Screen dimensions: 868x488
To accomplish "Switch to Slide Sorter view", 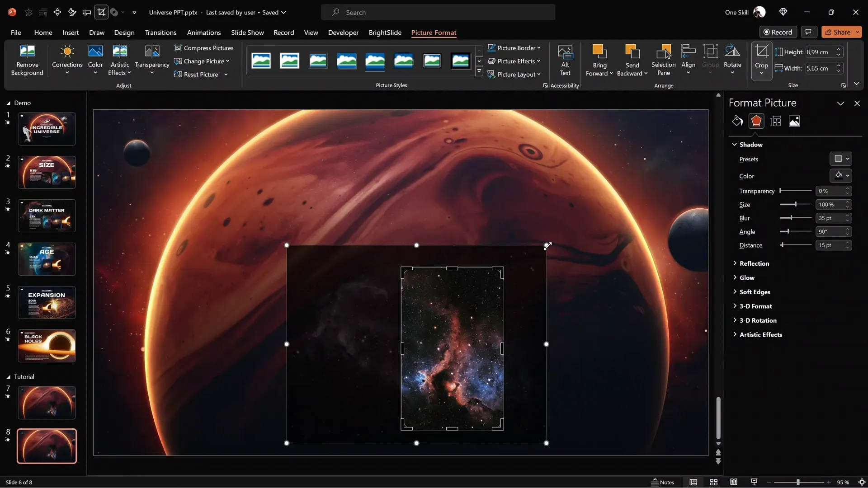I will tap(713, 482).
